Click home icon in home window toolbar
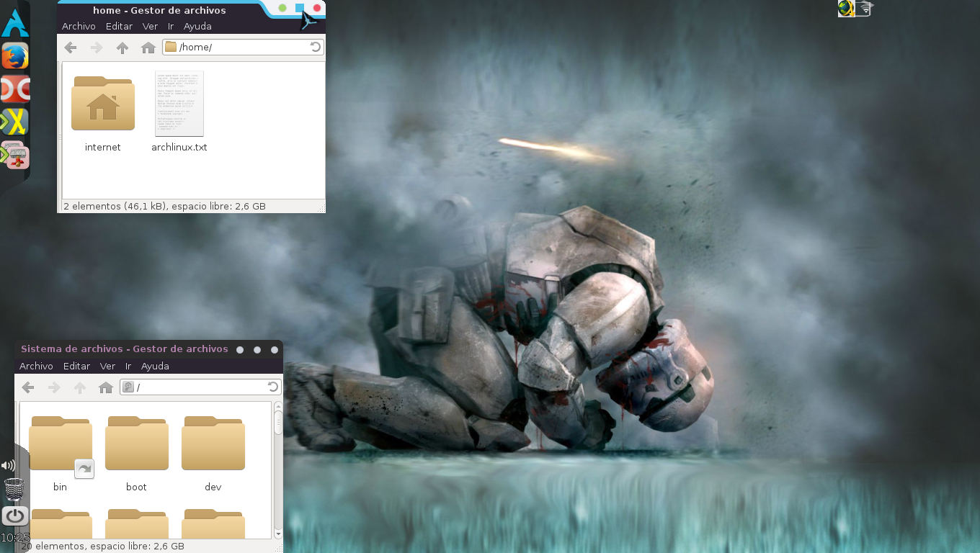This screenshot has width=980, height=553. (148, 48)
